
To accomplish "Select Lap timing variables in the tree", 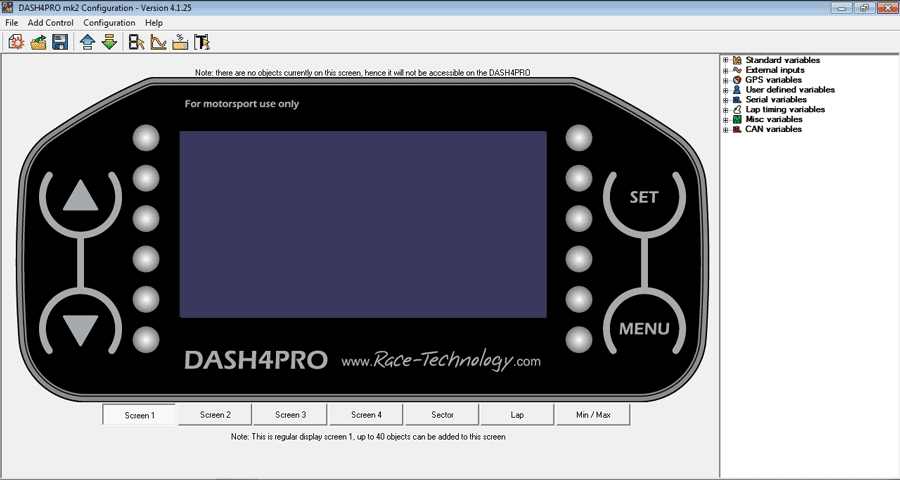I will point(785,109).
